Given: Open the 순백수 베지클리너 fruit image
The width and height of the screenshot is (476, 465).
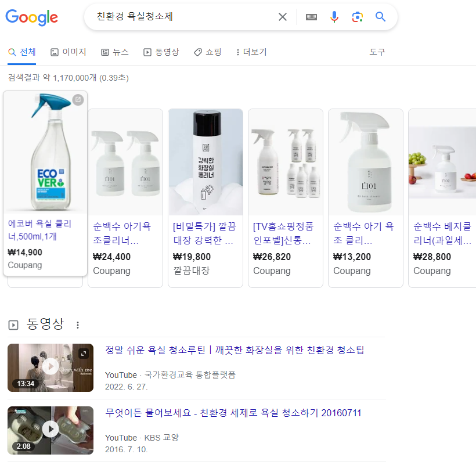Looking at the screenshot, I should [x=442, y=162].
